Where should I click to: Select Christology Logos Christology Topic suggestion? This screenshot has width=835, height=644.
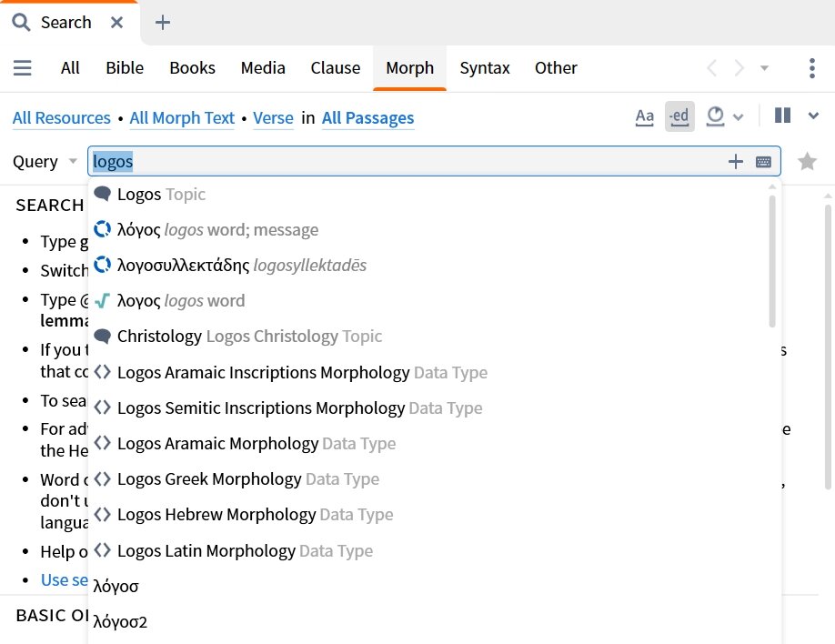(429, 337)
